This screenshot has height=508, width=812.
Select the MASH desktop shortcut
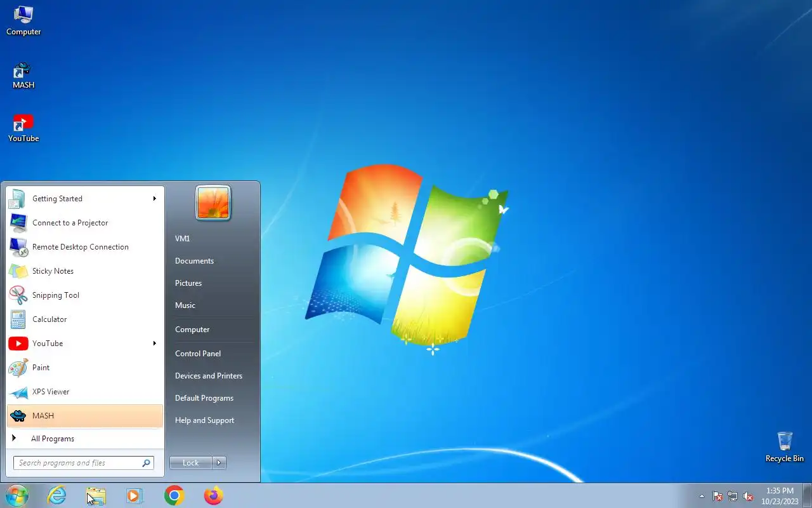(x=23, y=76)
